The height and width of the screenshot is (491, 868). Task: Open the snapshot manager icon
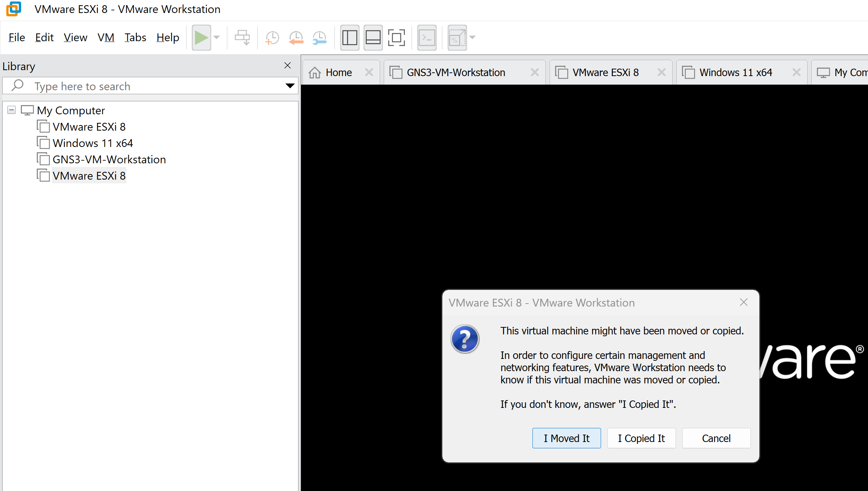[x=319, y=37]
